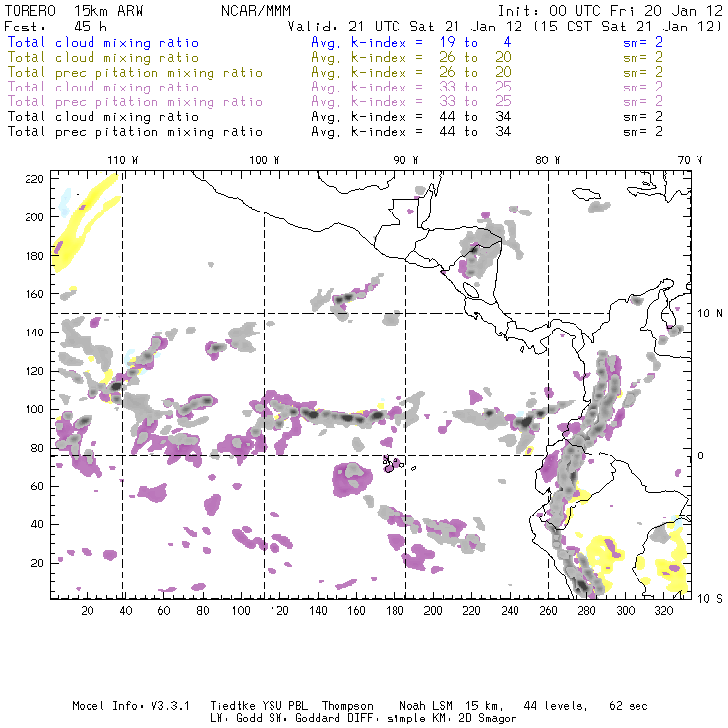Click "280" on the horizontal axis
728x728 pixels.
point(587,611)
